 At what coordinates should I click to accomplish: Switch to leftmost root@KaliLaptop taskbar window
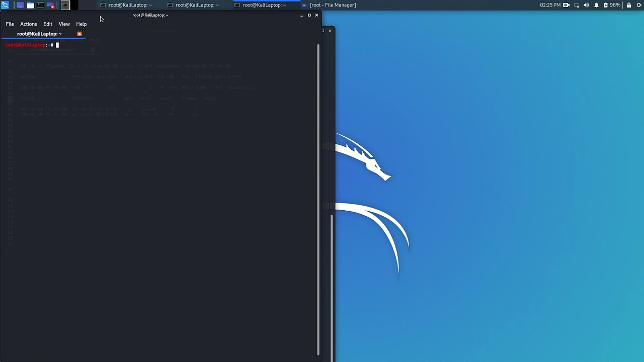click(x=130, y=5)
